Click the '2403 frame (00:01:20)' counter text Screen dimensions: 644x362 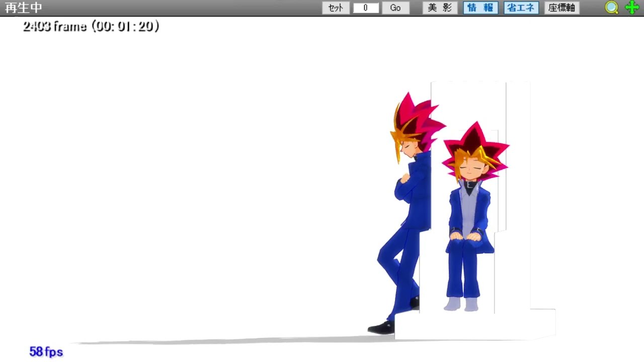pyautogui.click(x=91, y=27)
